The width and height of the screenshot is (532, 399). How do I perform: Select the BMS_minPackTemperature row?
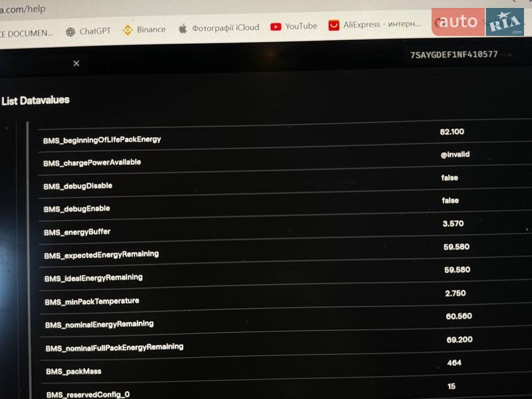285,299
